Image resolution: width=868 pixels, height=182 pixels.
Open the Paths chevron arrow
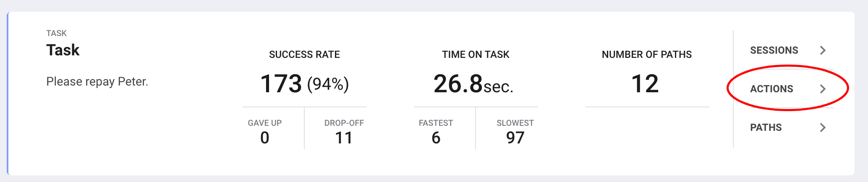pyautogui.click(x=823, y=127)
